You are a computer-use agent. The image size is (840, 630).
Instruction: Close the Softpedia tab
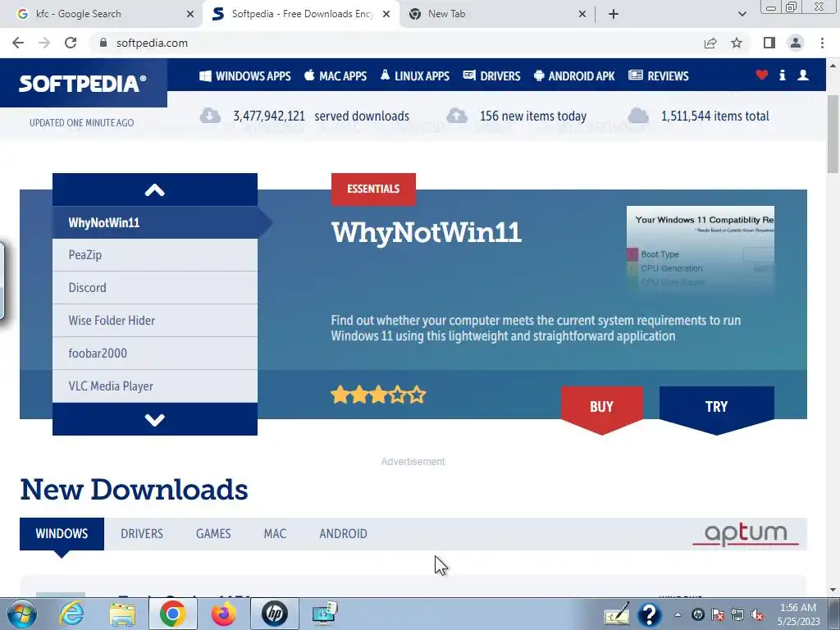[386, 14]
